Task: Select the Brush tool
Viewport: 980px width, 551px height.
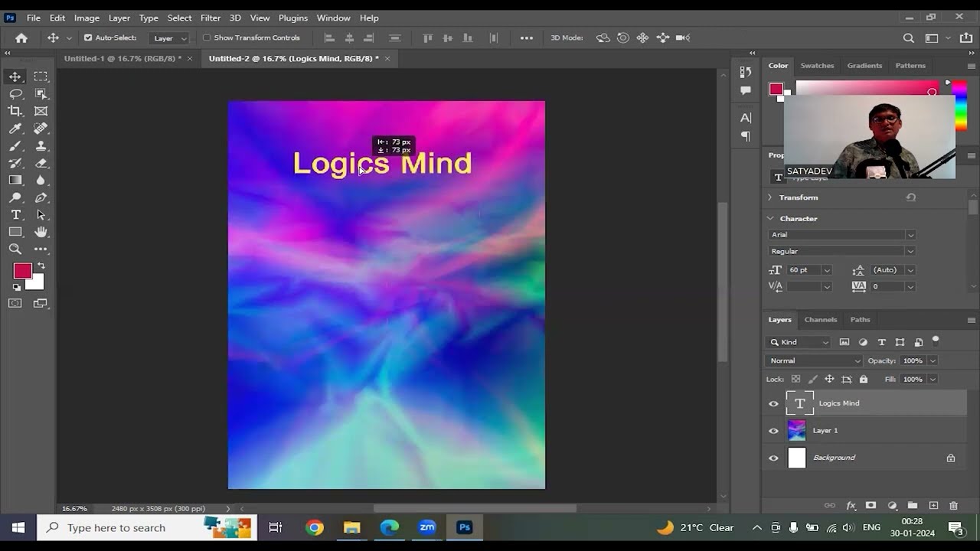Action: point(15,145)
